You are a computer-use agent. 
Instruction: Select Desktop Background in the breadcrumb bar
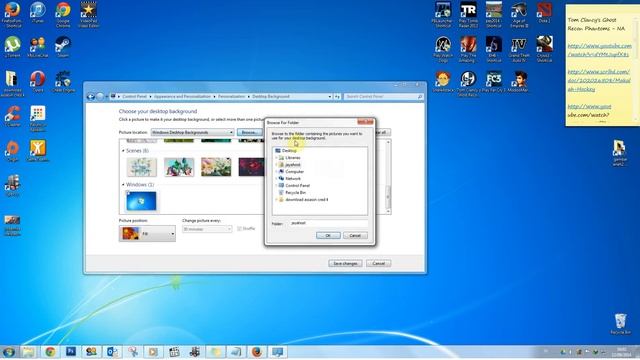point(271,97)
